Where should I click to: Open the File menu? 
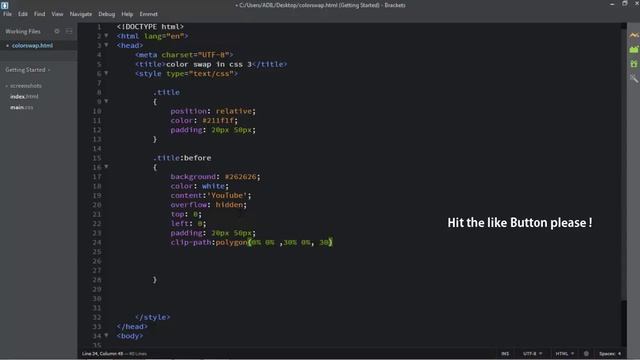pyautogui.click(x=7, y=14)
